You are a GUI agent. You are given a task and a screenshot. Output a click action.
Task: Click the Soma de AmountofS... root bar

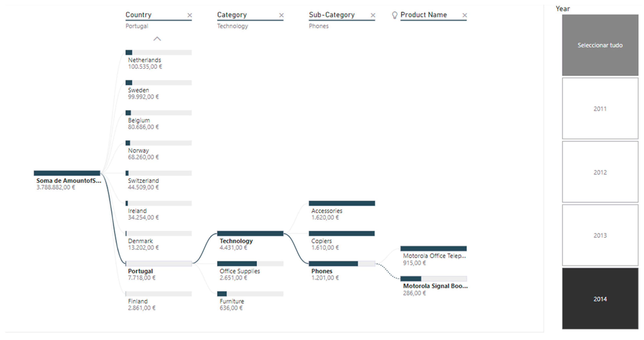(x=67, y=173)
